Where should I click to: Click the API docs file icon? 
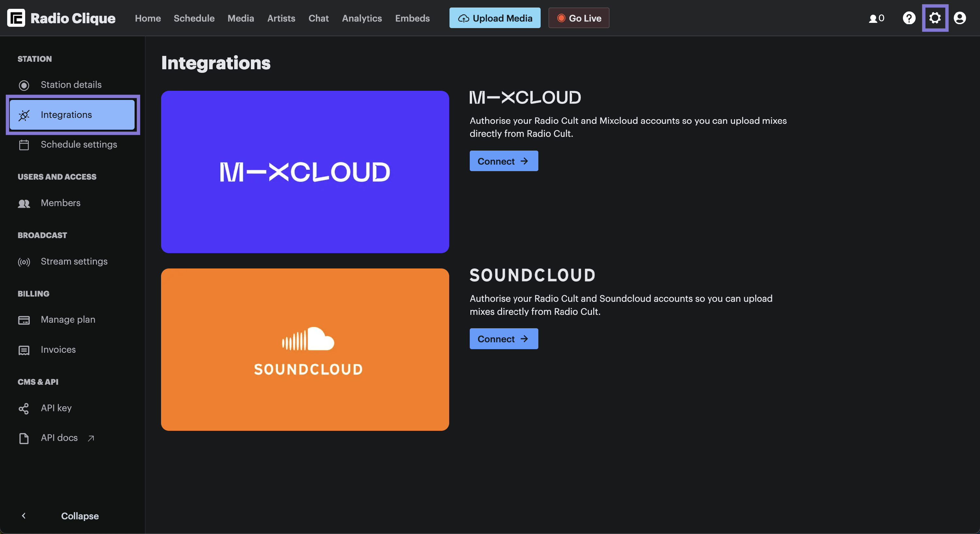tap(24, 438)
